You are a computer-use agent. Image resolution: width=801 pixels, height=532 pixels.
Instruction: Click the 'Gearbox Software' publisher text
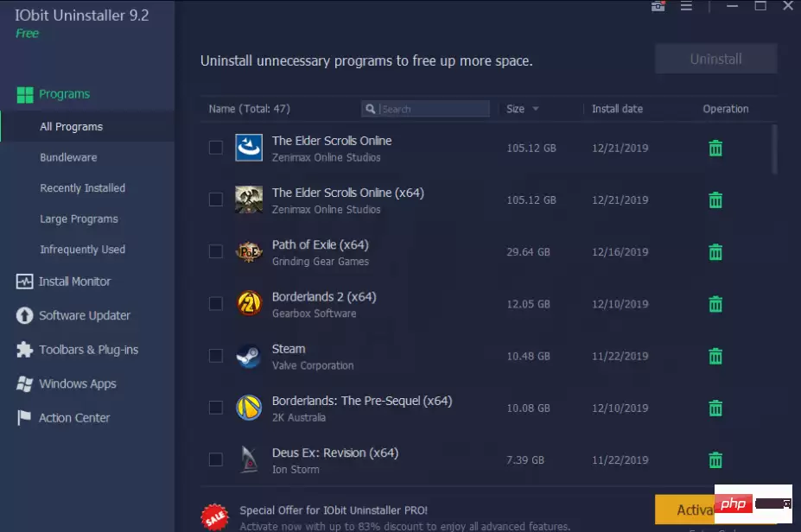315,313
